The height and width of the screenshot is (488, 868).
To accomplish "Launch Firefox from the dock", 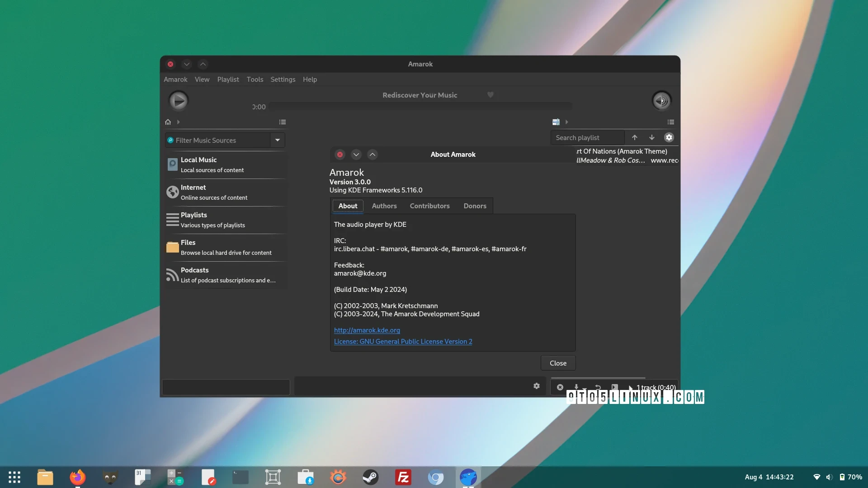I will point(78,477).
